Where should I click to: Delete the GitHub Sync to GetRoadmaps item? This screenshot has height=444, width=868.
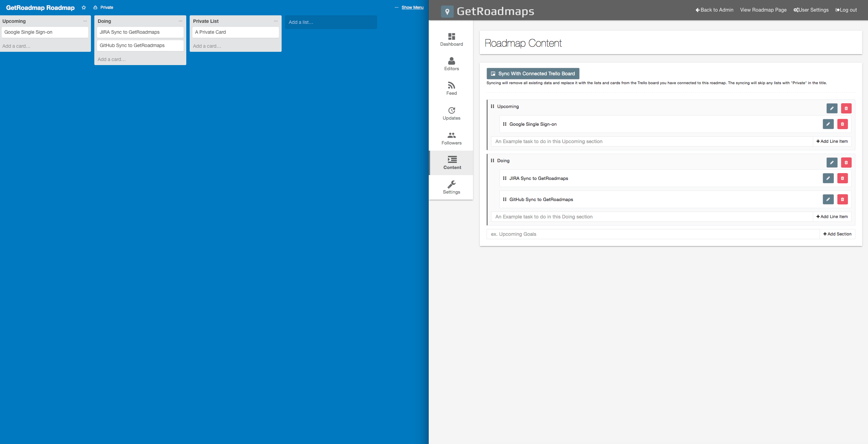842,199
